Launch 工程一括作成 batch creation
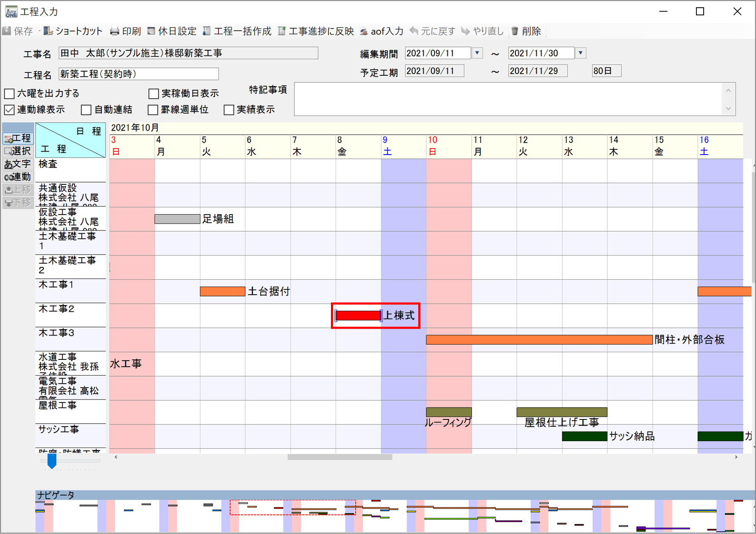This screenshot has height=534, width=756. [207, 31]
